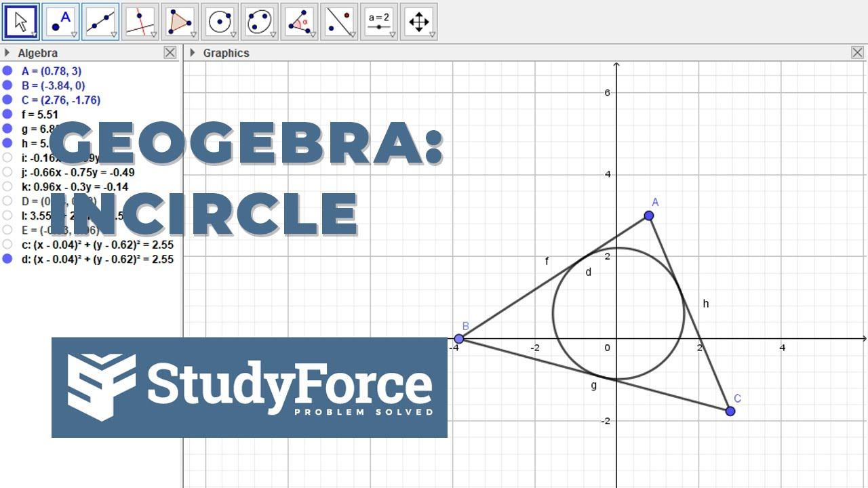868x488 pixels.
Task: Open the Perpendicular Line tool dropdown triangle
Action: tap(154, 35)
